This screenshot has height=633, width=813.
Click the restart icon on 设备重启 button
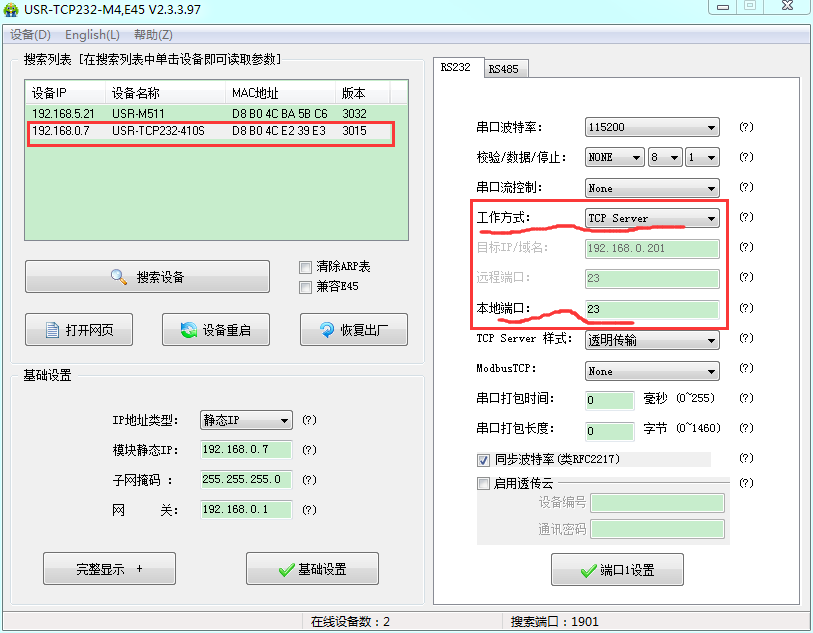186,329
